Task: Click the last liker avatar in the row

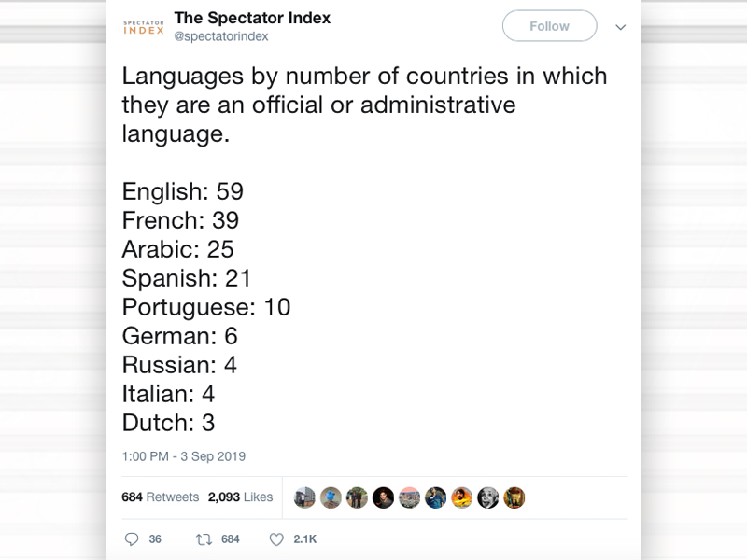Action: click(x=514, y=497)
